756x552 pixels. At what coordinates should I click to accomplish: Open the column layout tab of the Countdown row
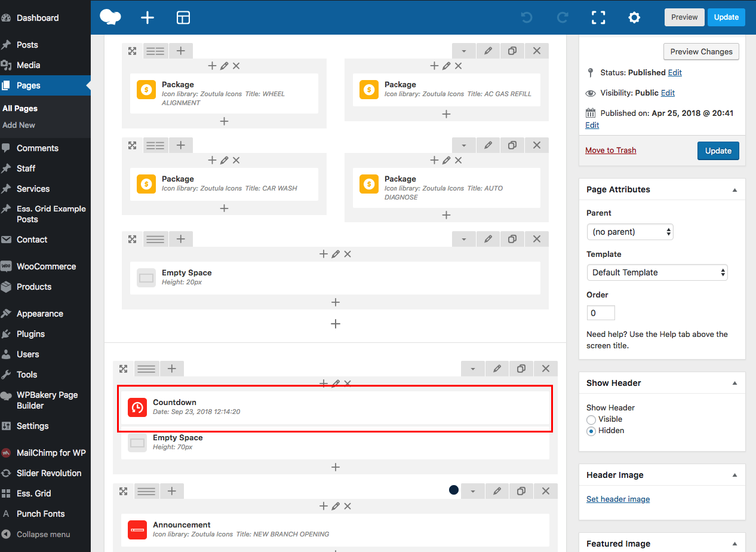click(x=146, y=369)
